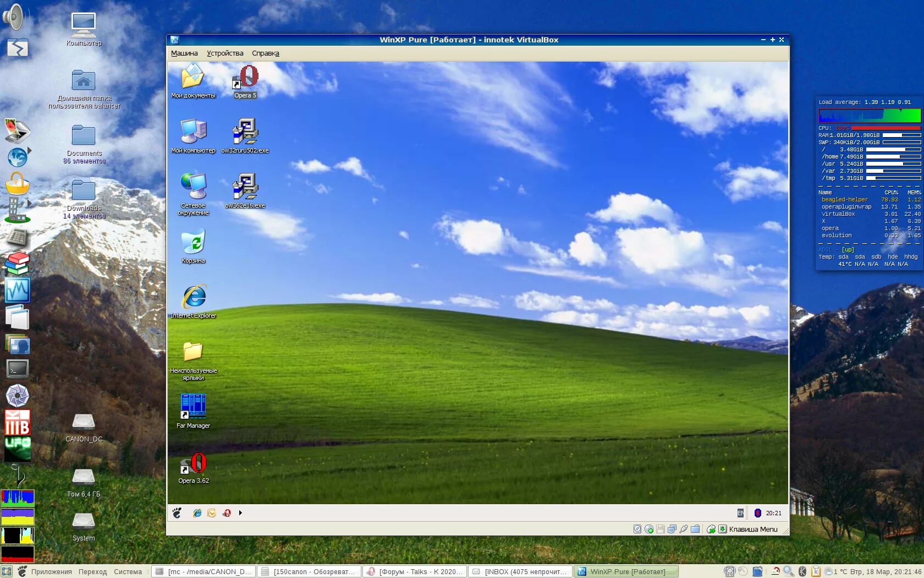Open the Documents folder on host desktop

point(84,144)
